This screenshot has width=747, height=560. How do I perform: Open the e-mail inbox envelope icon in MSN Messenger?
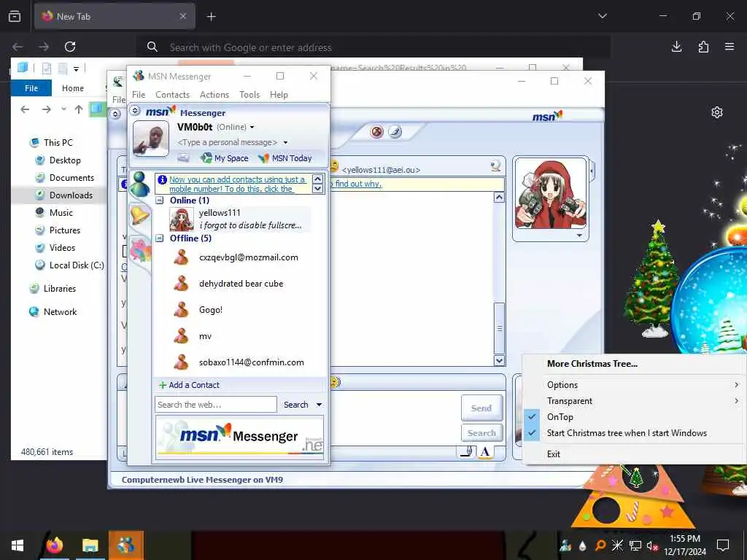[183, 157]
